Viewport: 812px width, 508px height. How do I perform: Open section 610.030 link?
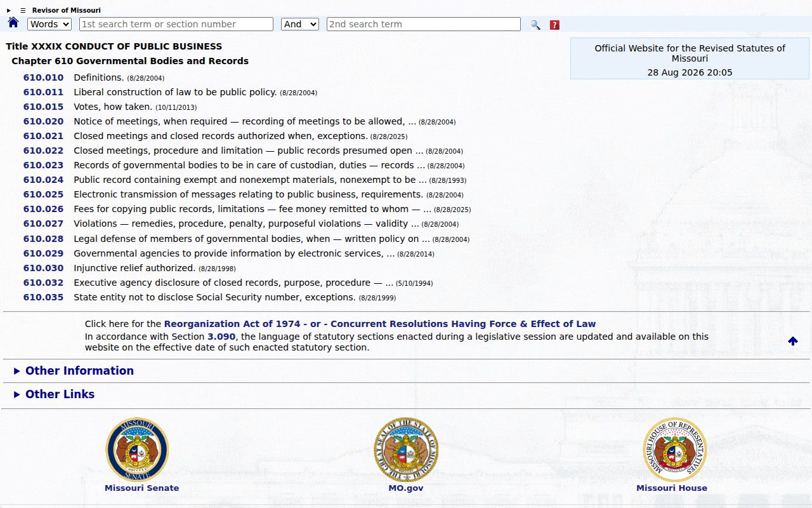[43, 268]
